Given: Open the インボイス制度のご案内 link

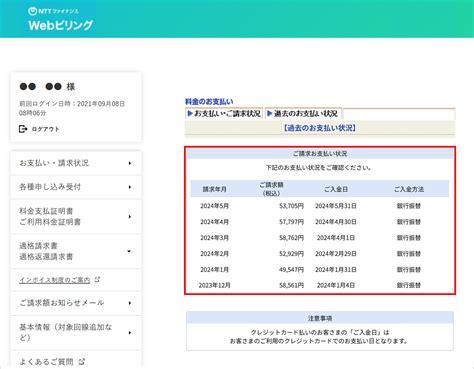Looking at the screenshot, I should coord(55,280).
